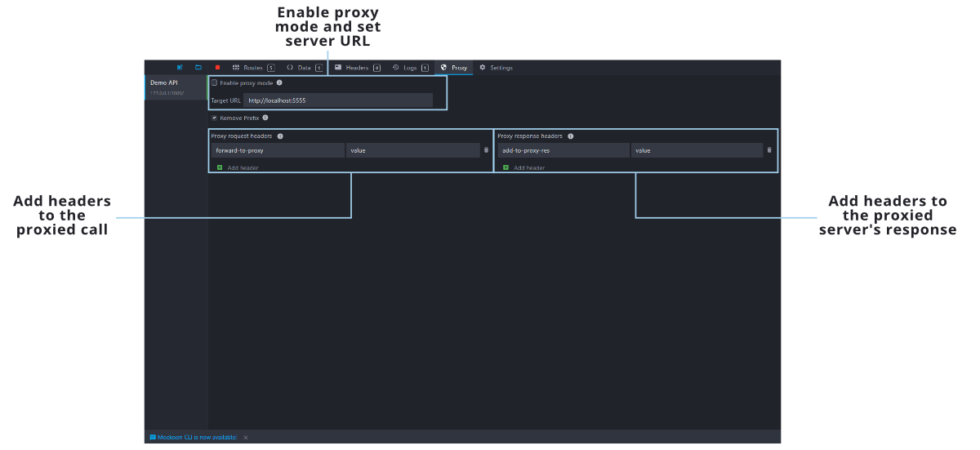The image size is (980, 450).
Task: Uncheck the Remove Prefix checkbox
Action: [215, 118]
